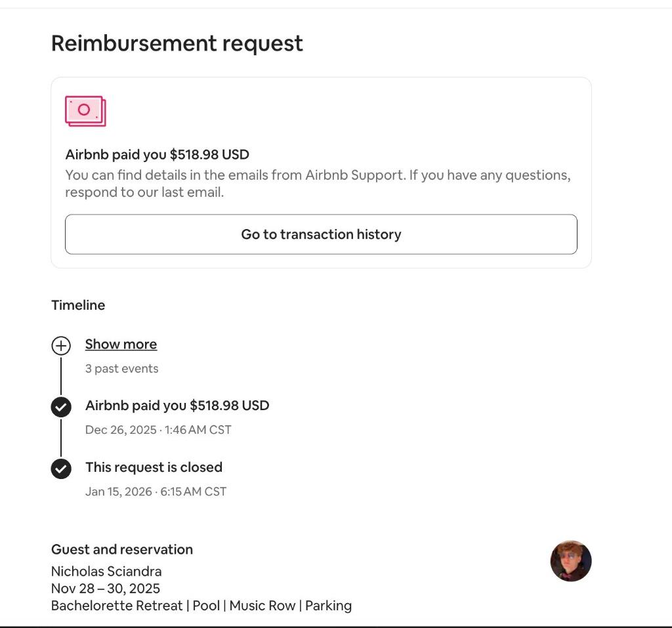Click the Timeline section heading

78,304
